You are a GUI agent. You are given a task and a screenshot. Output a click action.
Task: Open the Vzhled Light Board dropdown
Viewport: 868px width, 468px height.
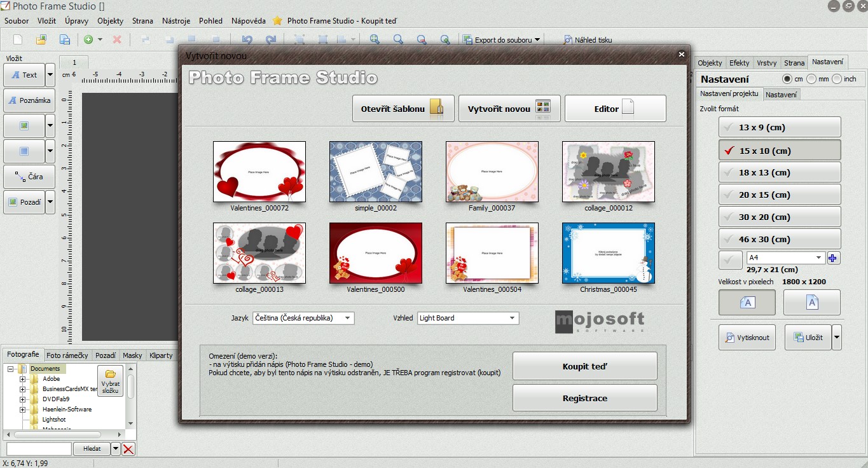(468, 318)
